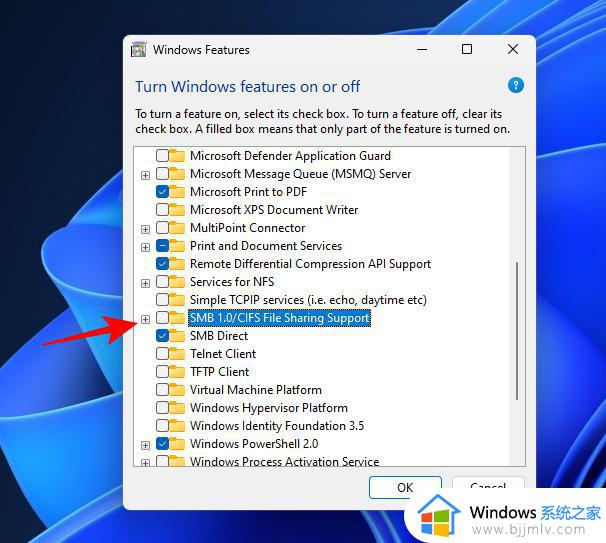Select the Windows Identity Foundation 3.5 label

point(277,426)
